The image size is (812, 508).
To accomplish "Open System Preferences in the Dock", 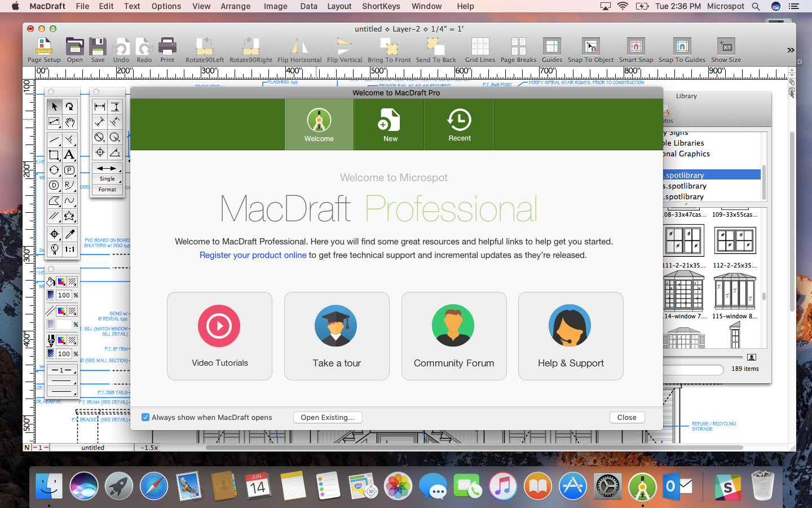I will coord(608,485).
